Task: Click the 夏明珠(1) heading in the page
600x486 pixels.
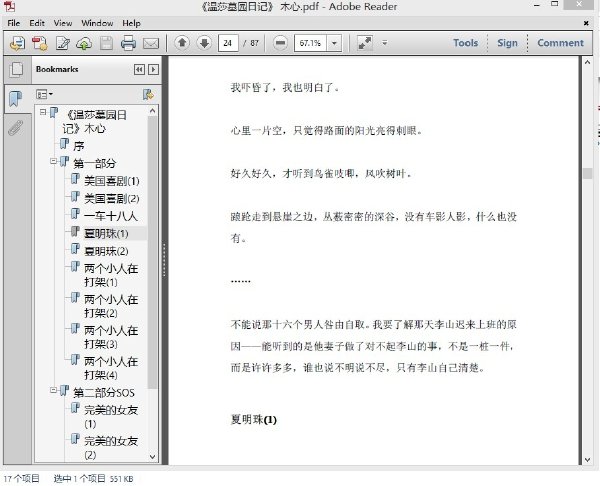Action: pyautogui.click(x=253, y=420)
